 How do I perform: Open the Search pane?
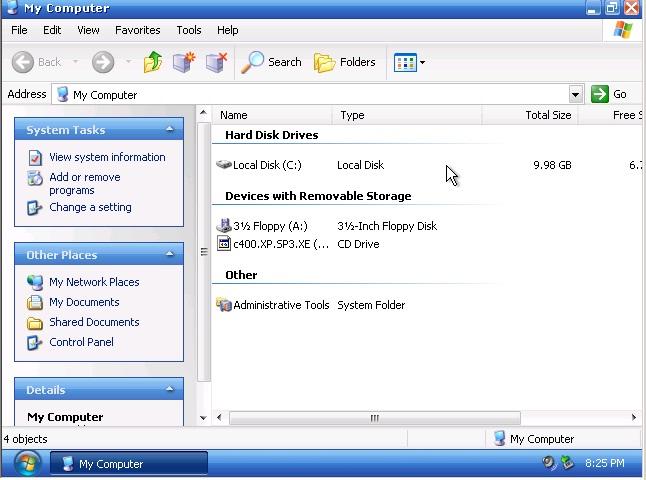[x=271, y=62]
